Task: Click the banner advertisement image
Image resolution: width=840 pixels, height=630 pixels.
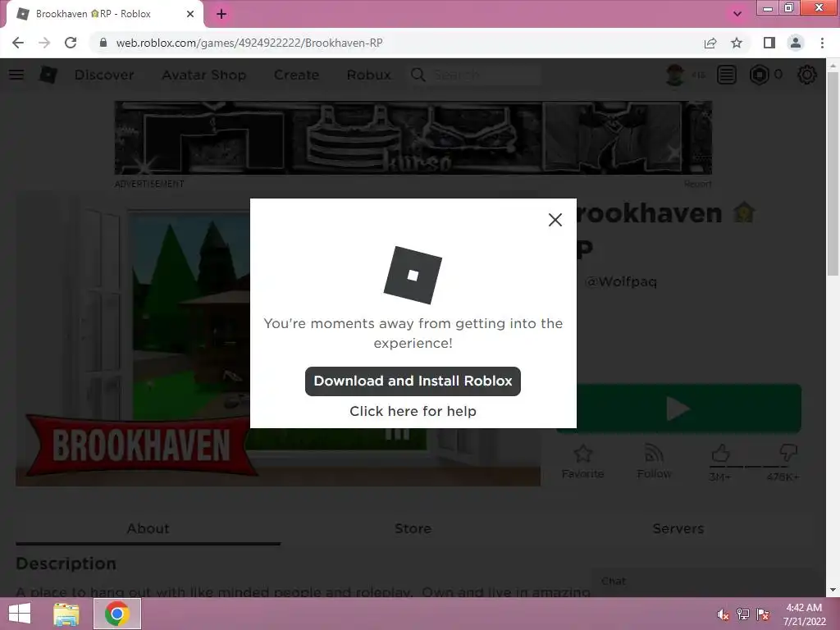Action: pyautogui.click(x=413, y=138)
